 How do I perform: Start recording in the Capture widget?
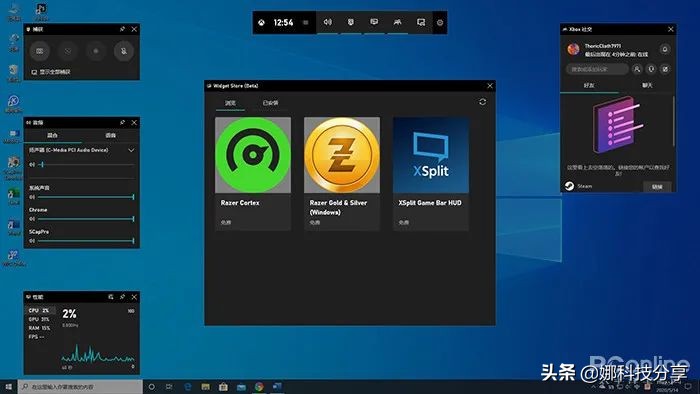pos(96,51)
